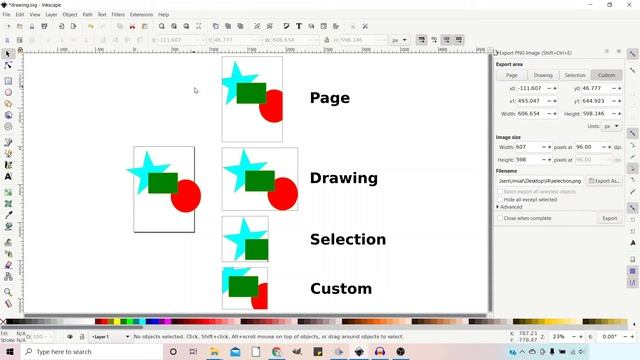Open the Filters menu
The height and width of the screenshot is (360, 640).
pos(118,14)
